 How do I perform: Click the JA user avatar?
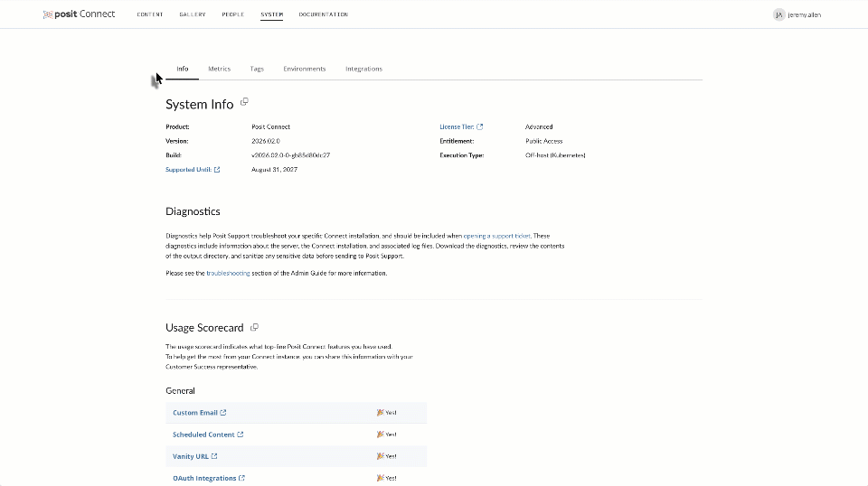click(778, 15)
